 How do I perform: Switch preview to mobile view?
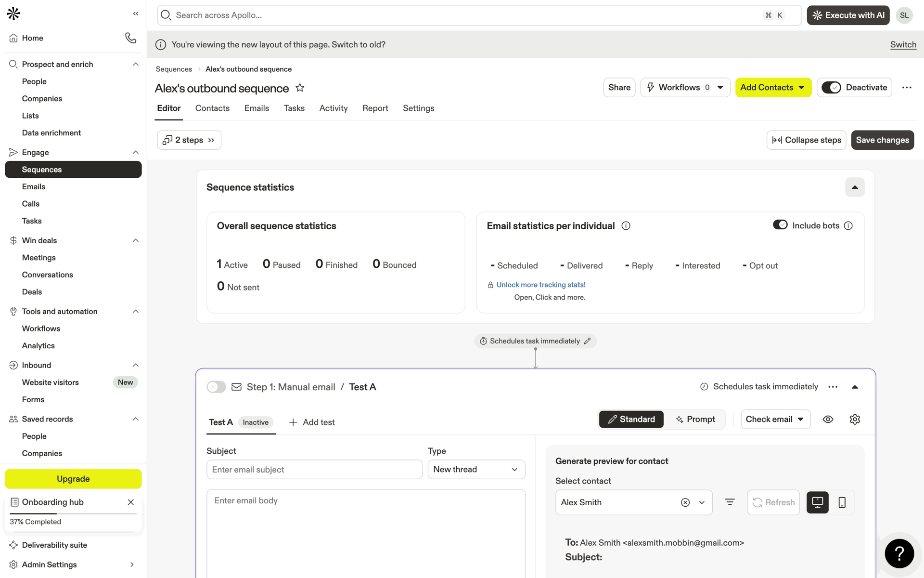pos(842,502)
